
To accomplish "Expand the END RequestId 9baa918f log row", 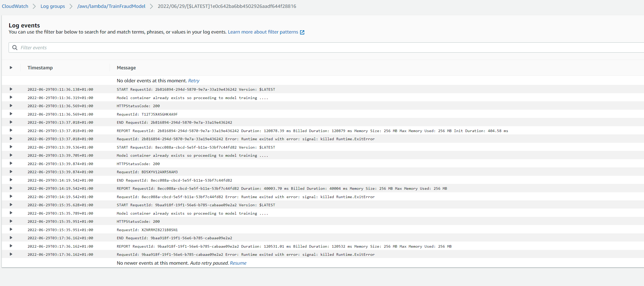I will point(11,238).
